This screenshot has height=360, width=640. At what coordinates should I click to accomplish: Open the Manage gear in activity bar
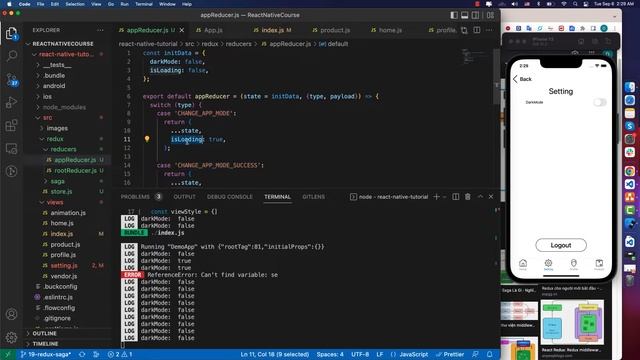[x=11, y=337]
